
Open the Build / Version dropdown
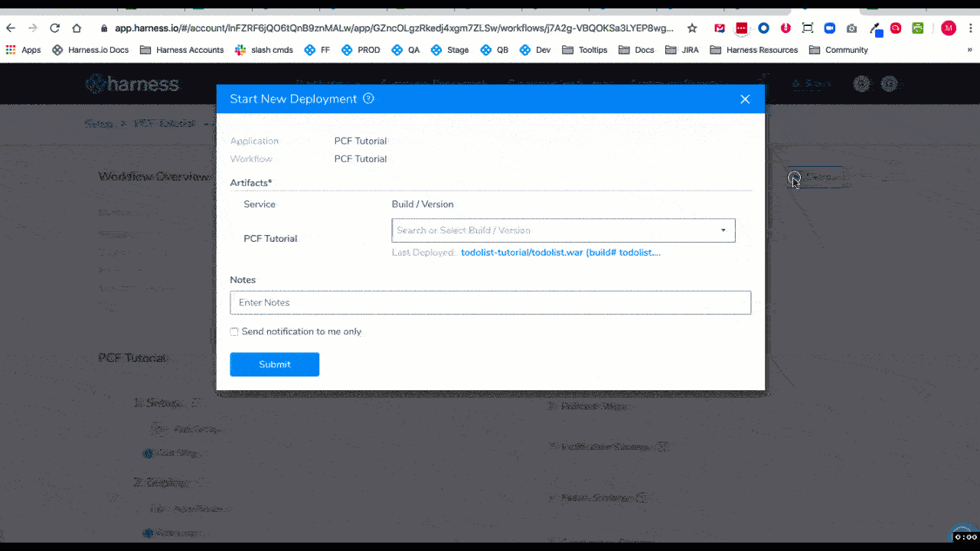coord(563,230)
